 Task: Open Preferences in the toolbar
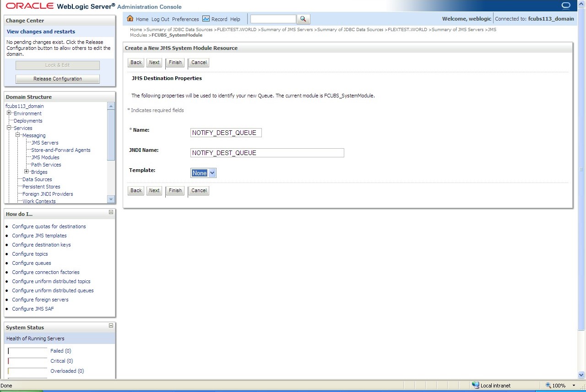tap(185, 19)
